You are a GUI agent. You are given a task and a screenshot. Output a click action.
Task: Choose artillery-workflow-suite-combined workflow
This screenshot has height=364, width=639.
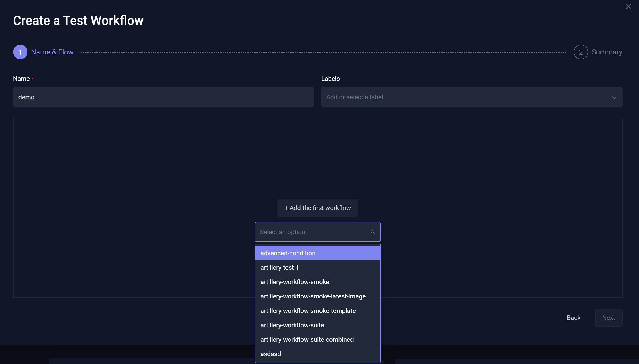(x=307, y=339)
